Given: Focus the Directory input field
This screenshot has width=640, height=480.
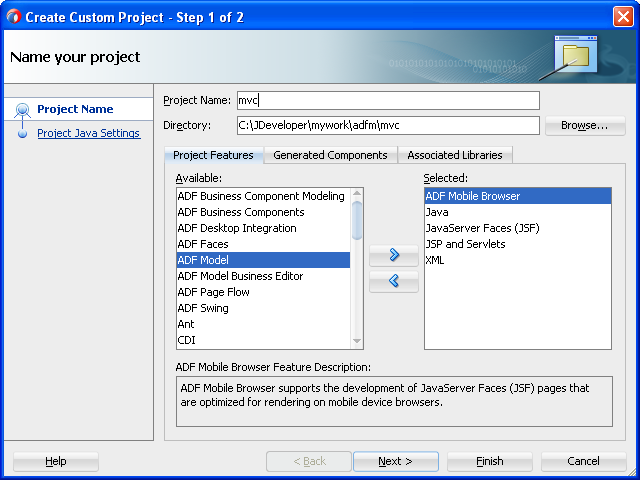Looking at the screenshot, I should click(x=388, y=125).
